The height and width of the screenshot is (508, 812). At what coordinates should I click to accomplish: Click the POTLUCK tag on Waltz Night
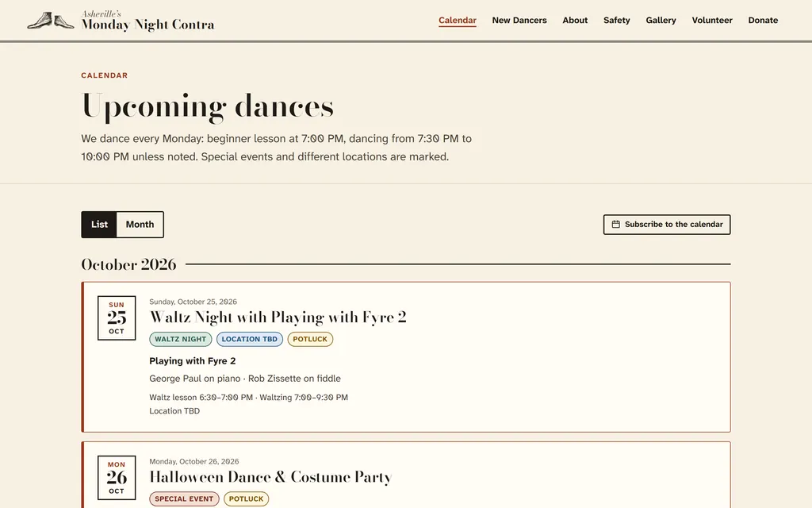(310, 339)
